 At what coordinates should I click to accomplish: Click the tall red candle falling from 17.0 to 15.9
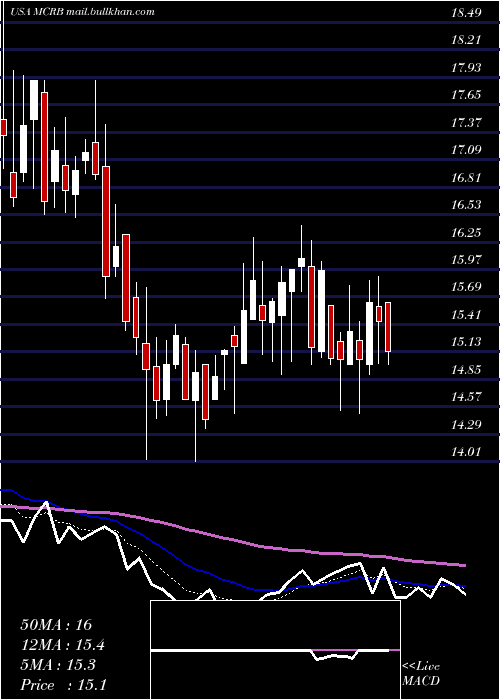106,221
